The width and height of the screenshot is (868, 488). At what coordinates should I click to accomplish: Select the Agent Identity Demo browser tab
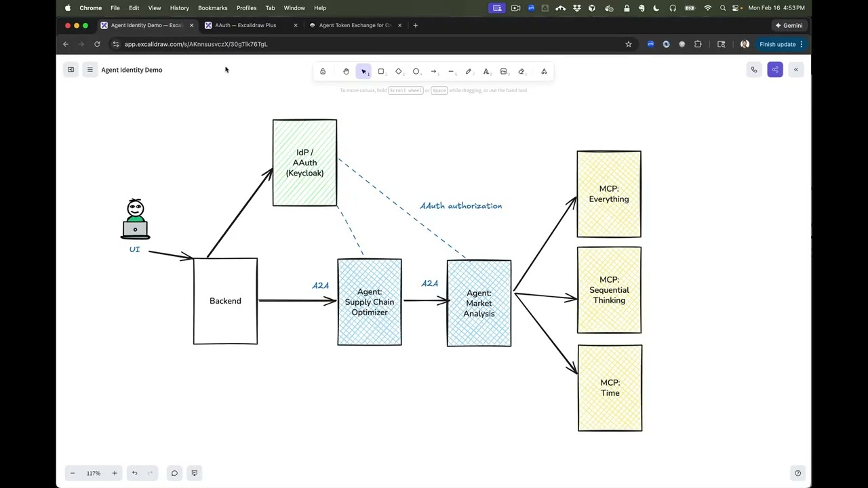point(146,25)
